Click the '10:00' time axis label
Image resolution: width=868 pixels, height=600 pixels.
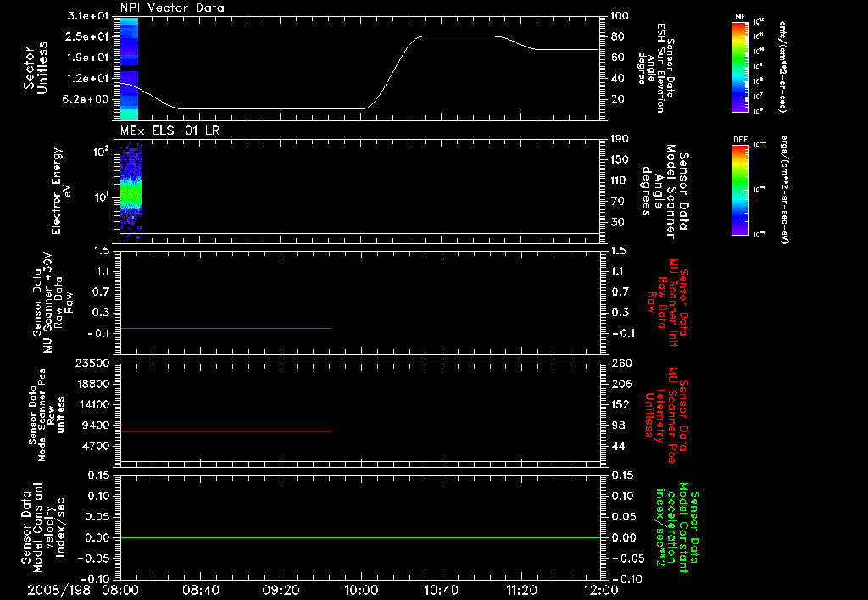360,590
